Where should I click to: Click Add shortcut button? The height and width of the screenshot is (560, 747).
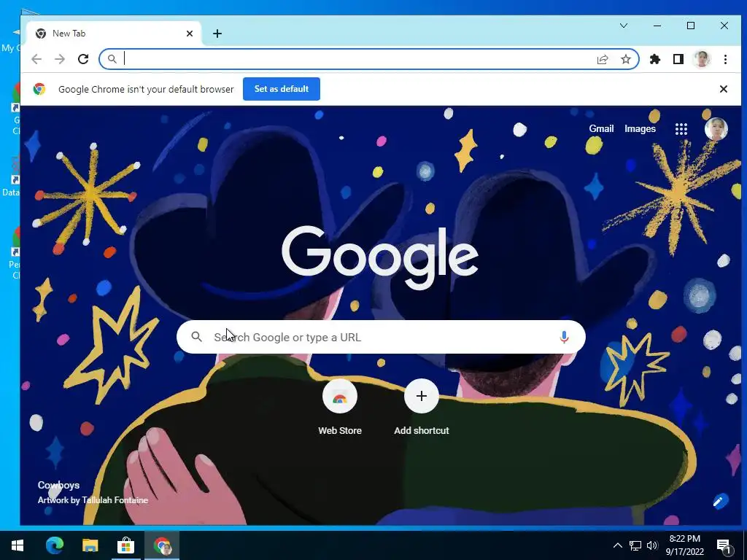click(x=422, y=407)
